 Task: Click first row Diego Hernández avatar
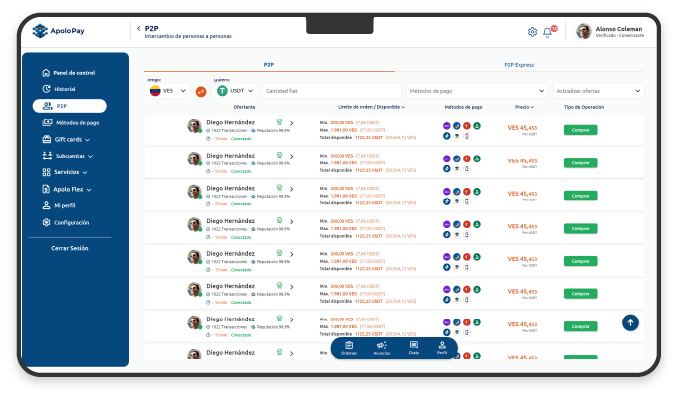[194, 126]
